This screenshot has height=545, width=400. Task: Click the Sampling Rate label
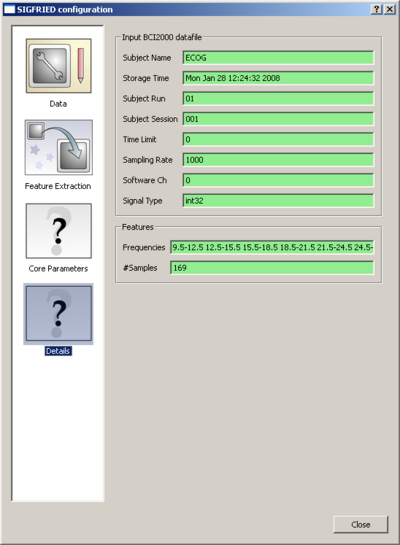click(x=147, y=160)
